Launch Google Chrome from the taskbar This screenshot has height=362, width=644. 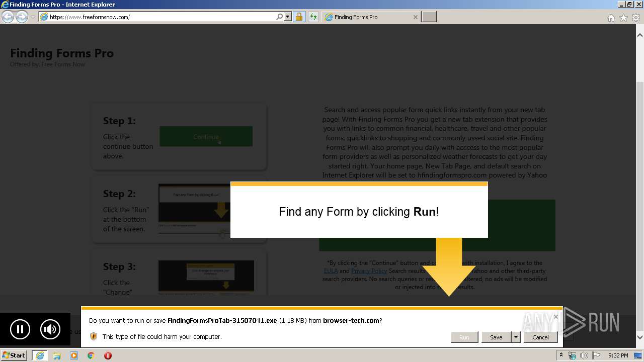tap(91, 355)
